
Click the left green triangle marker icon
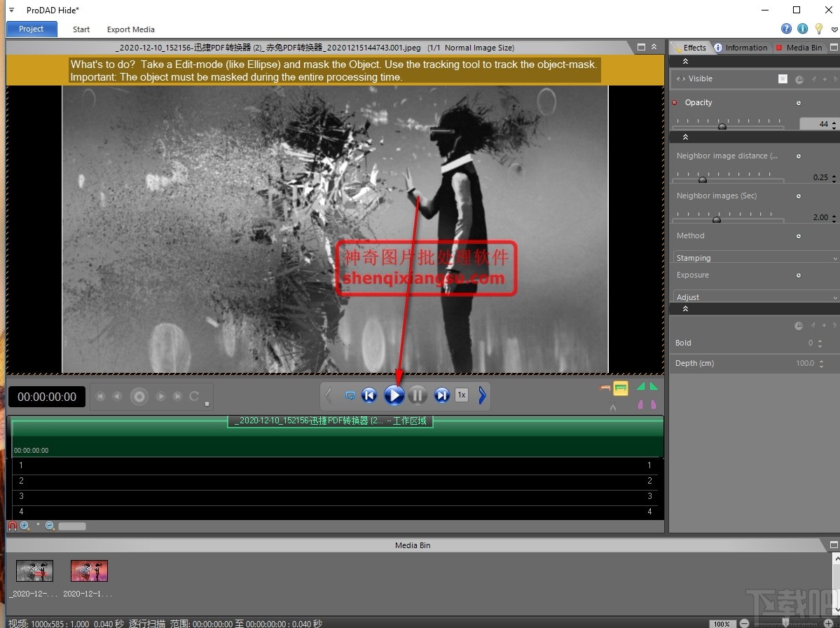point(641,386)
